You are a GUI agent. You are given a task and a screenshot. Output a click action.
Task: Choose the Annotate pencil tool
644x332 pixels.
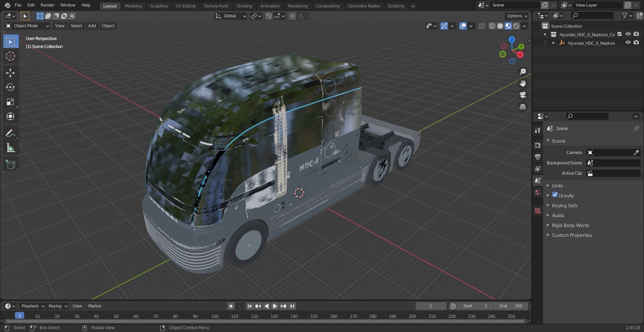(x=10, y=133)
